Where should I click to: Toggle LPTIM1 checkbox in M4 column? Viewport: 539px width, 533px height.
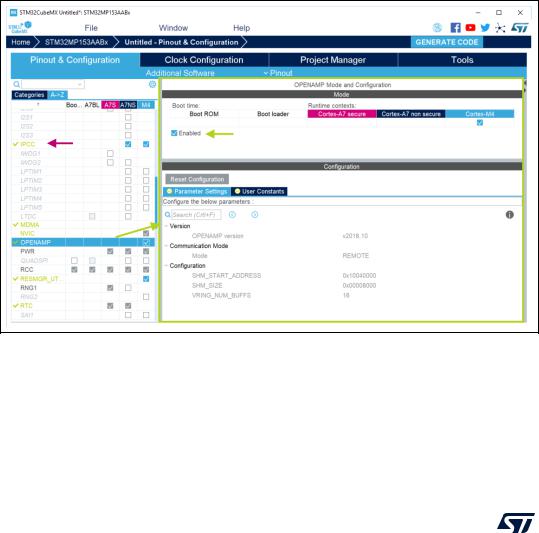point(146,171)
